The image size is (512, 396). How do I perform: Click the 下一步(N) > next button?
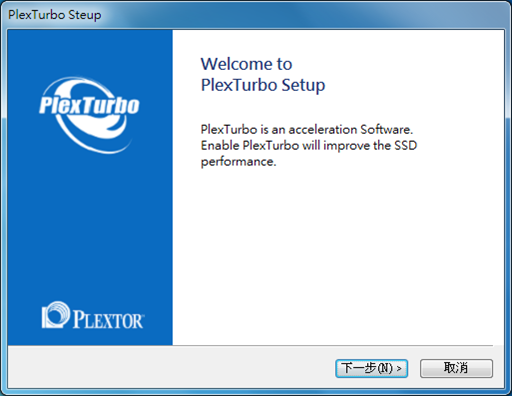(x=371, y=368)
